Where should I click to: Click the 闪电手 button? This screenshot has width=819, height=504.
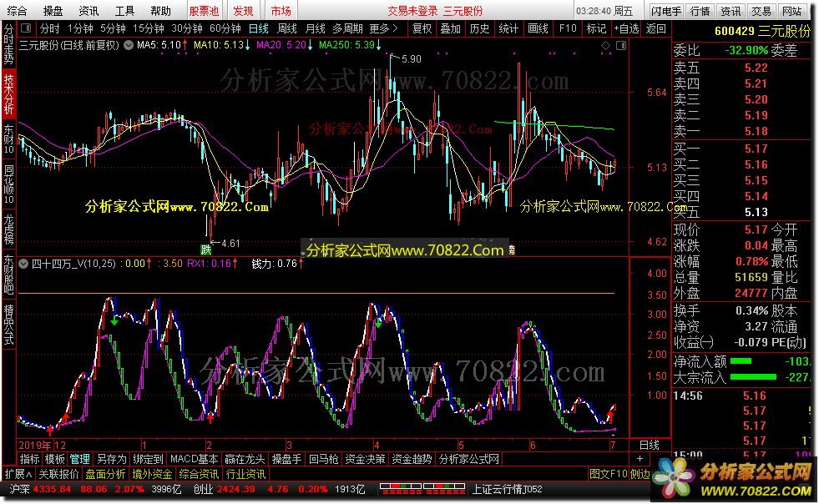point(666,11)
